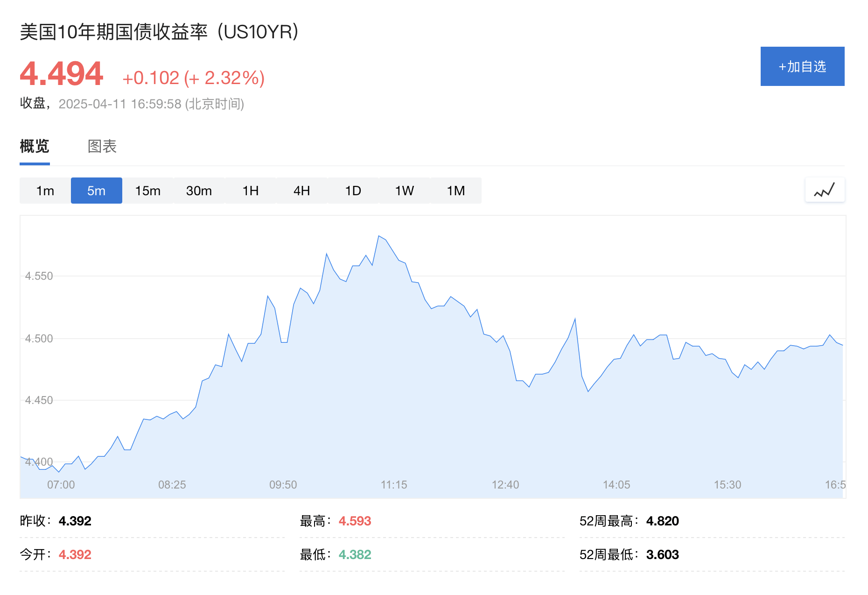Click the 最高 value 4.593
868x595 pixels.
click(355, 521)
